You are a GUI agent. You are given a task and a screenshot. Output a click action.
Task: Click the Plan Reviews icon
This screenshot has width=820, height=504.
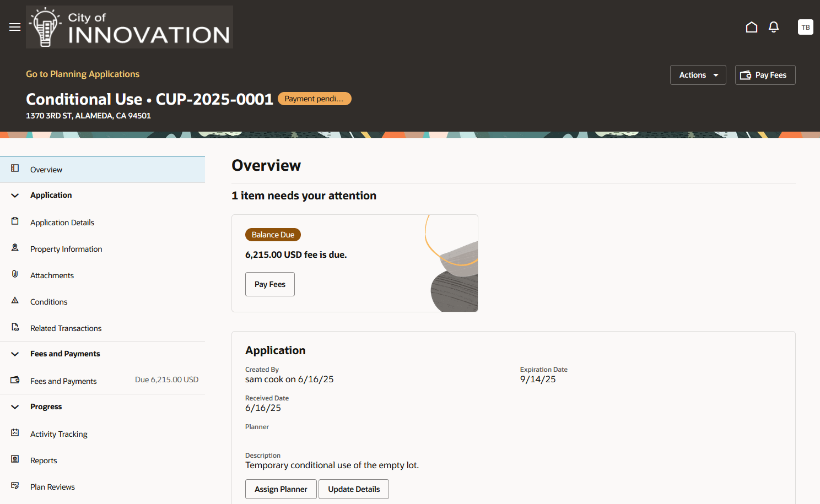coord(15,485)
